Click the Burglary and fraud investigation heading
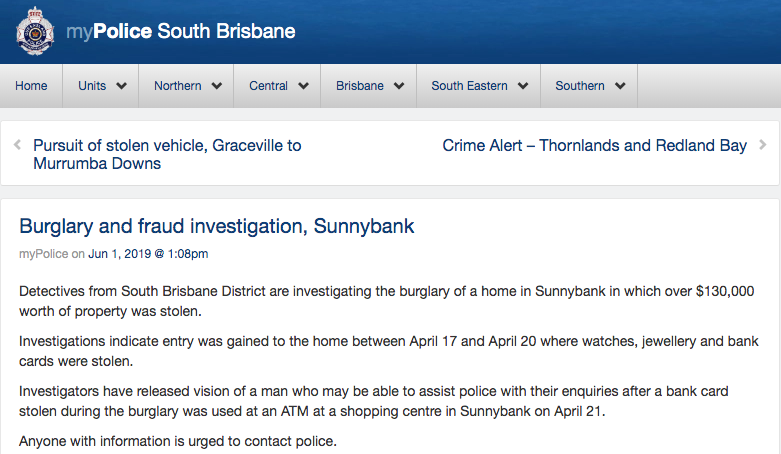The width and height of the screenshot is (781, 454). (217, 227)
